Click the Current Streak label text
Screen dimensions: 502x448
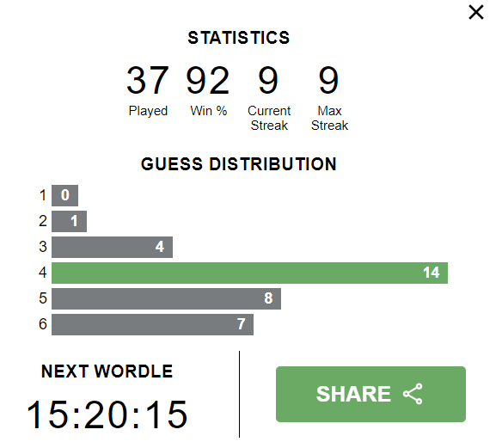tap(269, 118)
